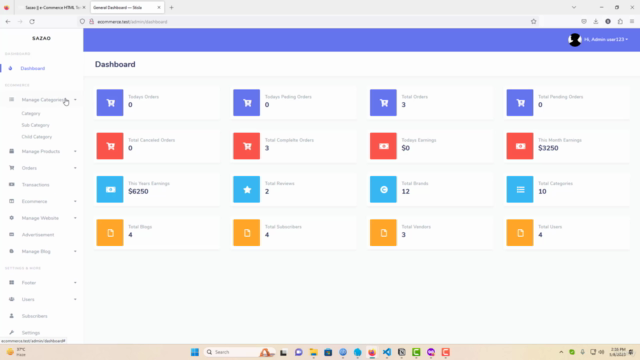Screen dimensions: 640x360
Task: Open the browser hamburger menu
Action: point(632,22)
